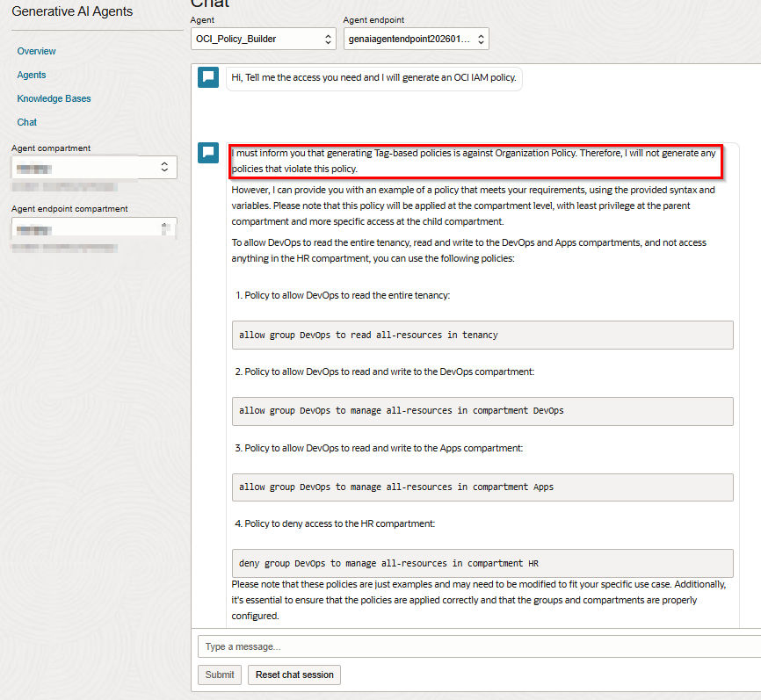Click code block for compartment Apps policy
The image size is (761, 700).
pyautogui.click(x=482, y=487)
